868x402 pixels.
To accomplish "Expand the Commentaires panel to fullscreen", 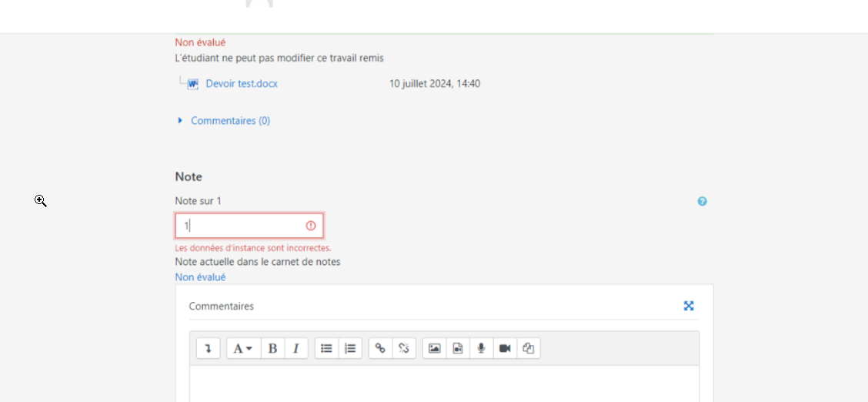I will pyautogui.click(x=689, y=306).
